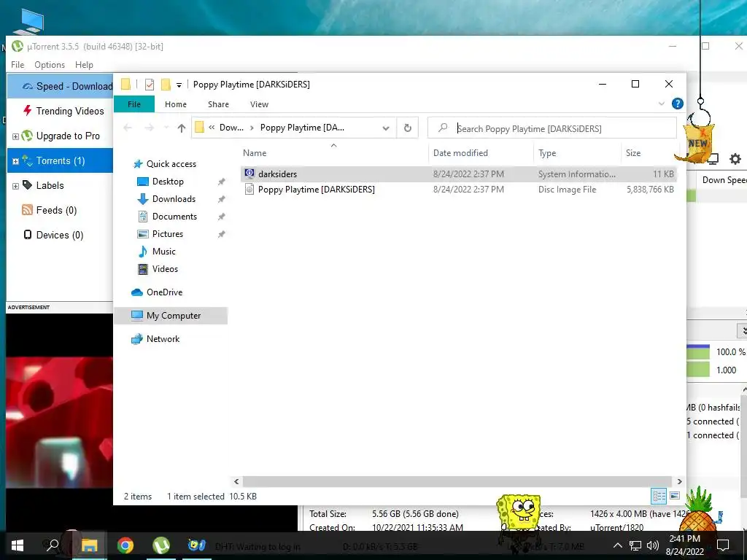
Task: Select the Poppy Playtime [DARKSiDERS] disc image file
Action: click(x=458, y=190)
